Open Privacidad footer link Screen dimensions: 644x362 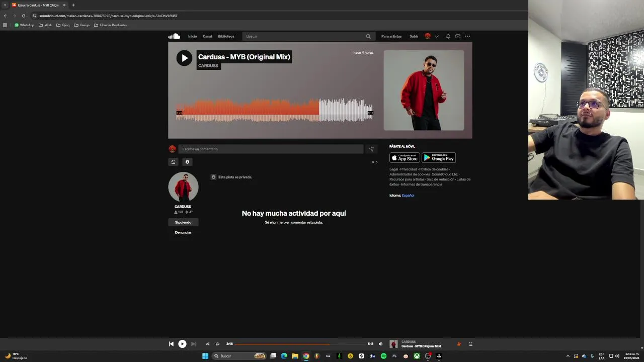pos(409,169)
